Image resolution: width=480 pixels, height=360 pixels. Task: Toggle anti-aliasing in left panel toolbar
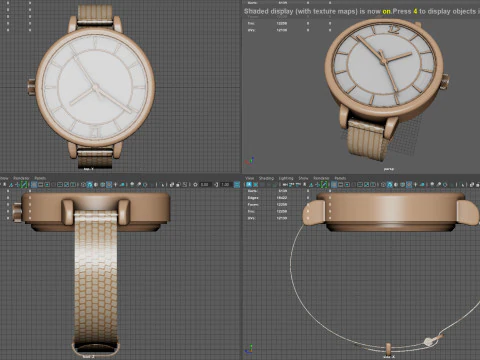pos(145,184)
